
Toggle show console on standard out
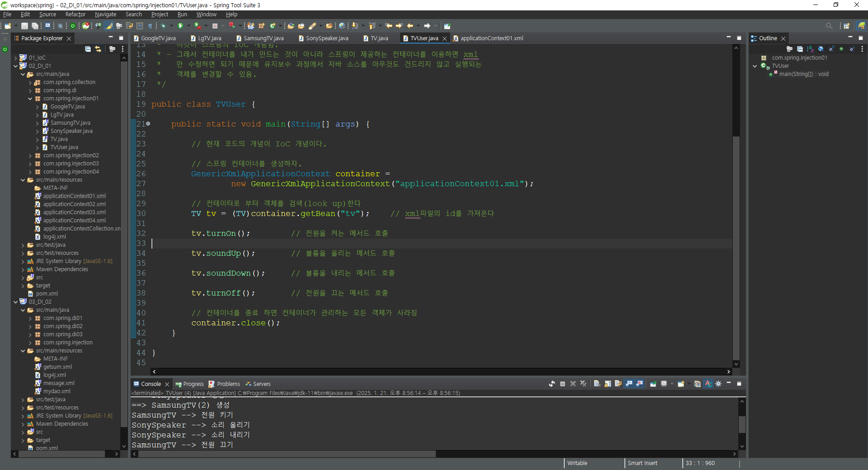(629, 384)
